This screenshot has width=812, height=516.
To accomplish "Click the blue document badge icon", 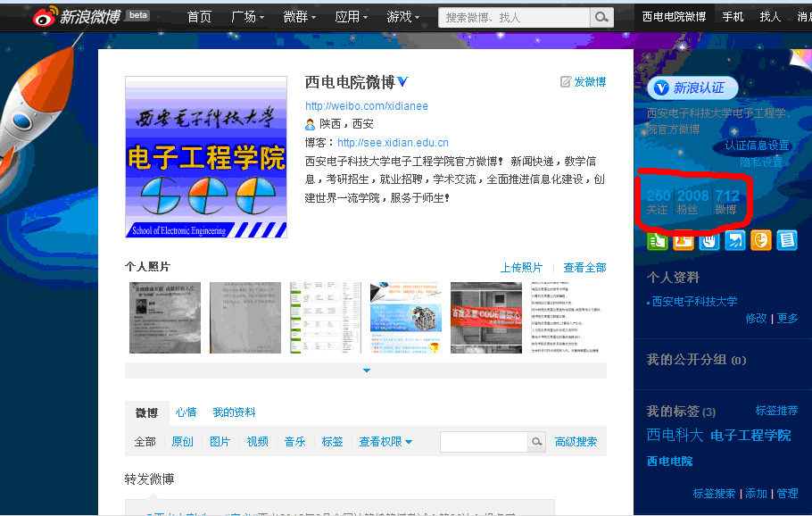I will [x=787, y=239].
